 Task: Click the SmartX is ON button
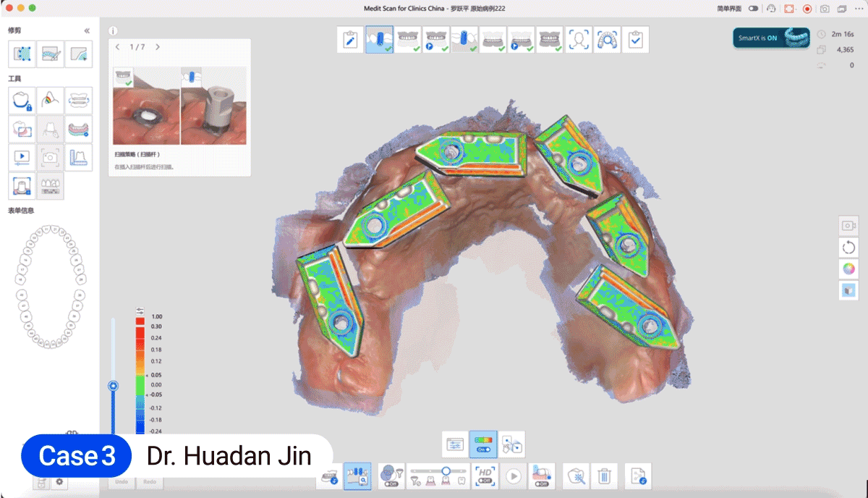click(x=770, y=38)
